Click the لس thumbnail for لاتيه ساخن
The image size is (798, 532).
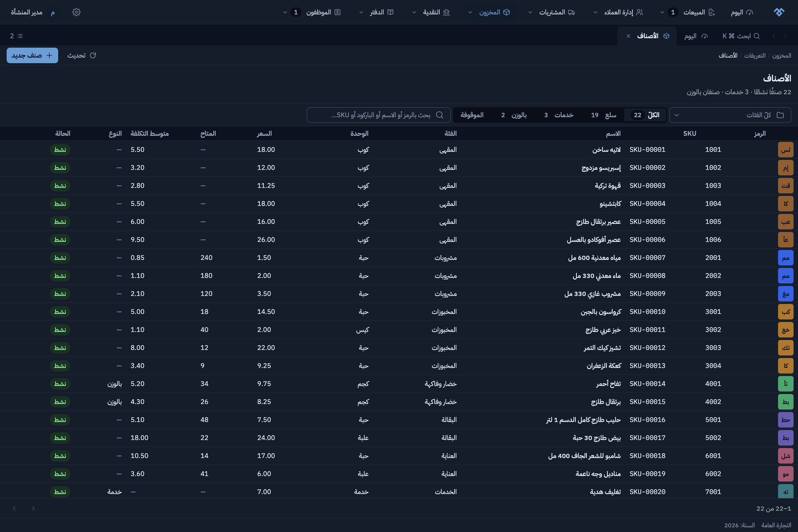tap(786, 150)
